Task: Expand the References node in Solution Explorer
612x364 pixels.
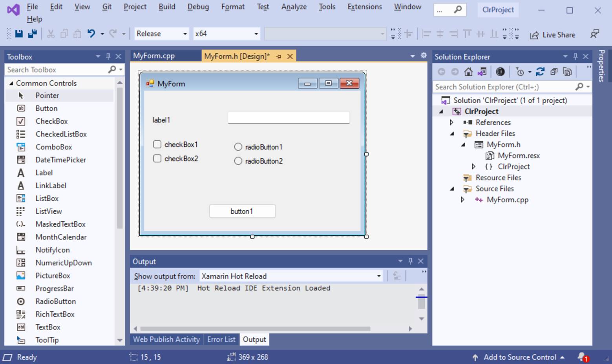Action: 451,122
